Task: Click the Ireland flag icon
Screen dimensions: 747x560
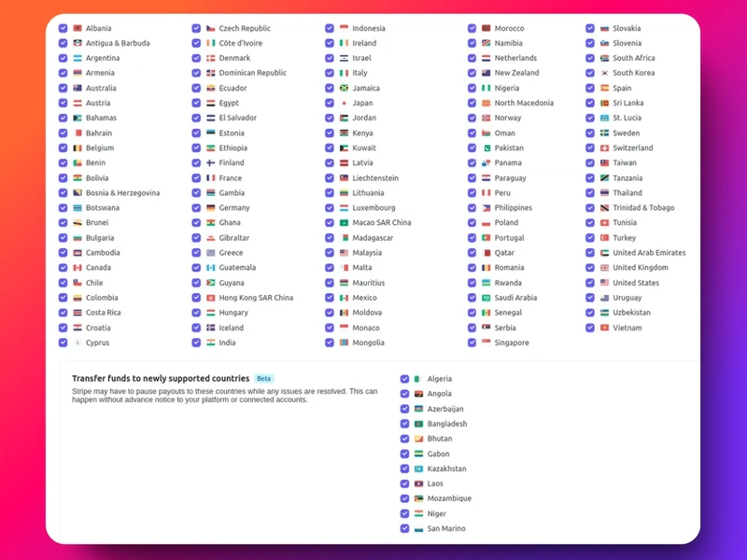Action: click(344, 43)
